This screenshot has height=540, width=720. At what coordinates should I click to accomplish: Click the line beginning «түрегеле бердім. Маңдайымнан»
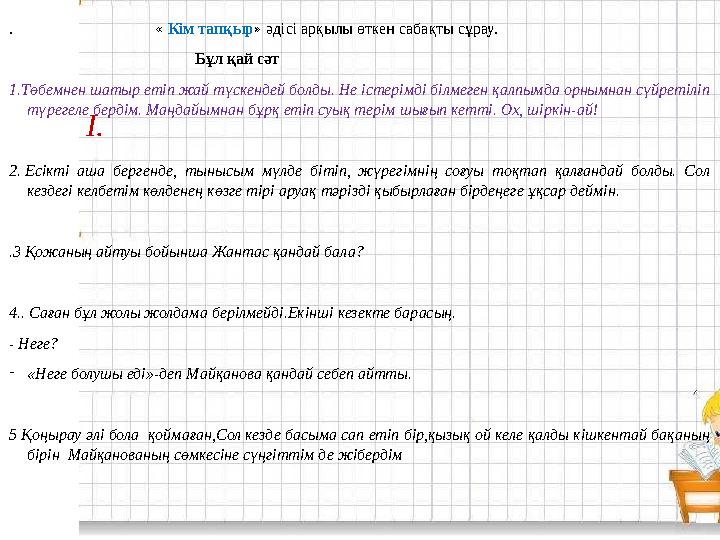coord(312,110)
